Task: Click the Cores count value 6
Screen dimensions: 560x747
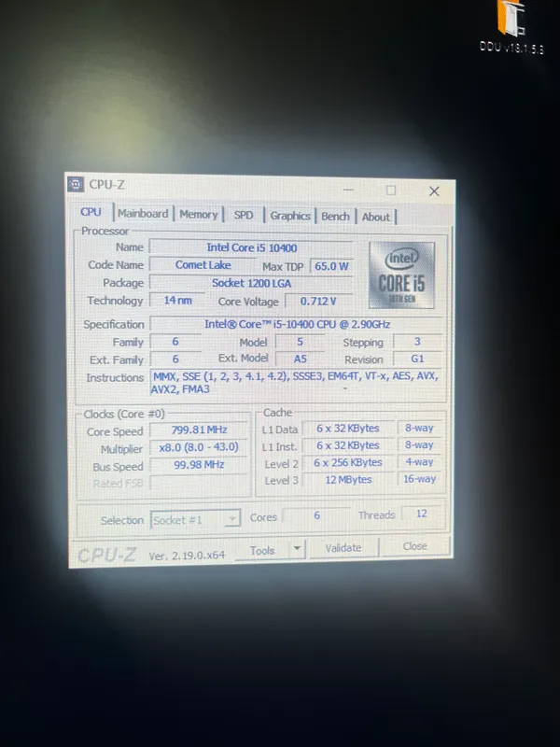Action: pyautogui.click(x=316, y=515)
